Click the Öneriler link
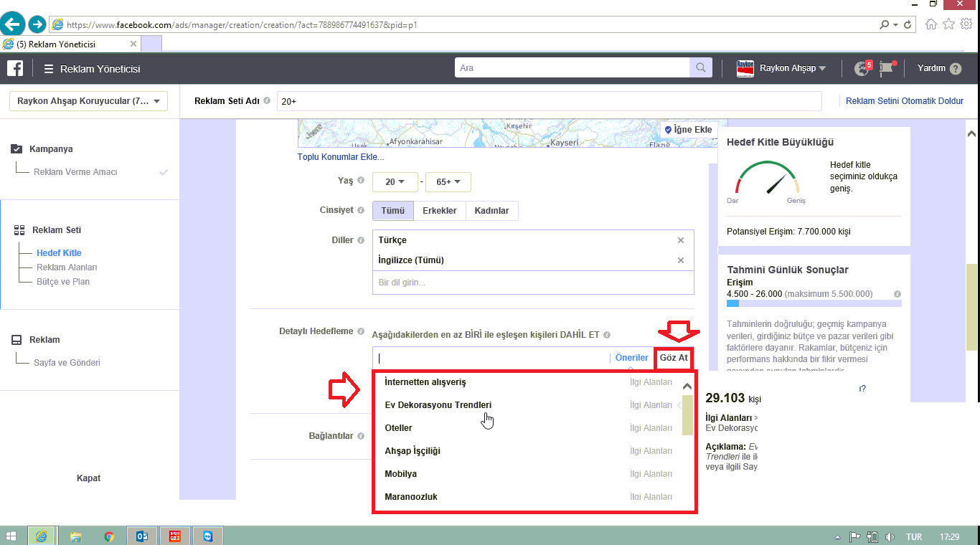Image resolution: width=980 pixels, height=545 pixels. [632, 358]
